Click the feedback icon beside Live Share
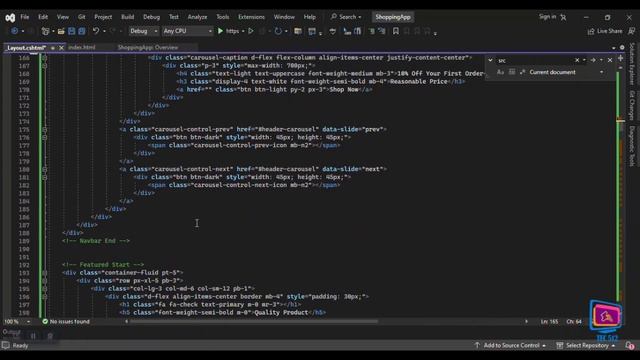The image size is (640, 360). pos(631,31)
